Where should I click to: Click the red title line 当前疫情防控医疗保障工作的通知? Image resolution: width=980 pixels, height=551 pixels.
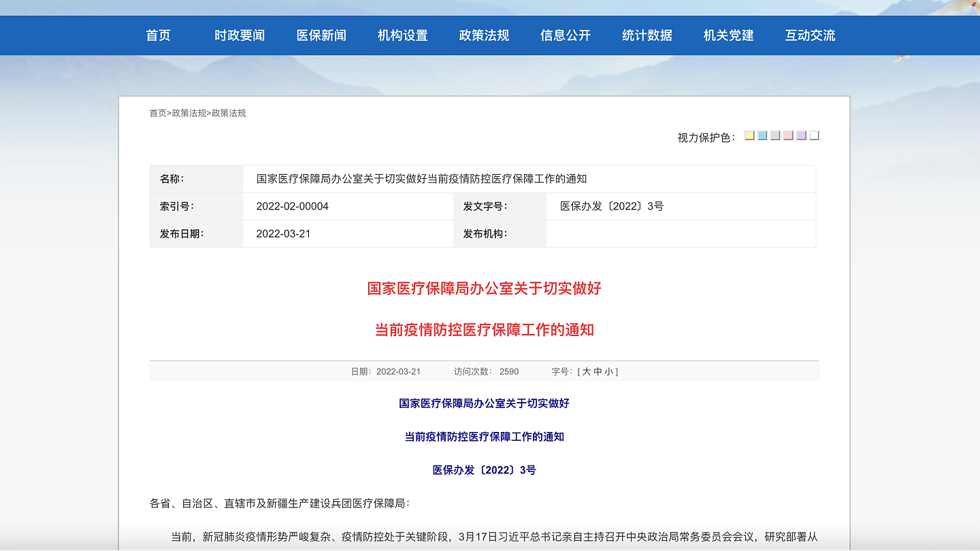(484, 330)
